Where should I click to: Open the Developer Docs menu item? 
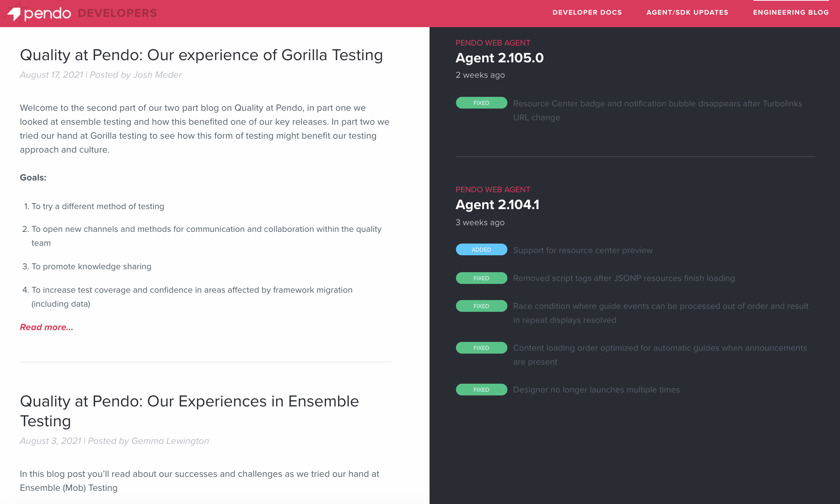click(x=587, y=12)
